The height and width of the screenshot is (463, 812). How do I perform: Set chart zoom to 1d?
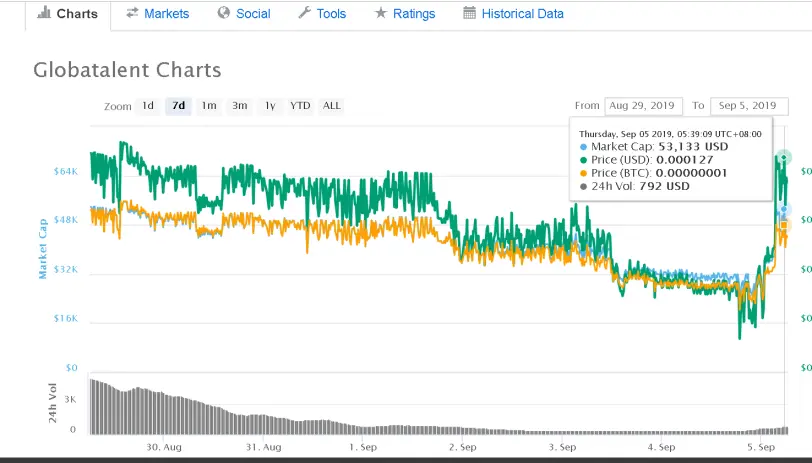(x=148, y=106)
